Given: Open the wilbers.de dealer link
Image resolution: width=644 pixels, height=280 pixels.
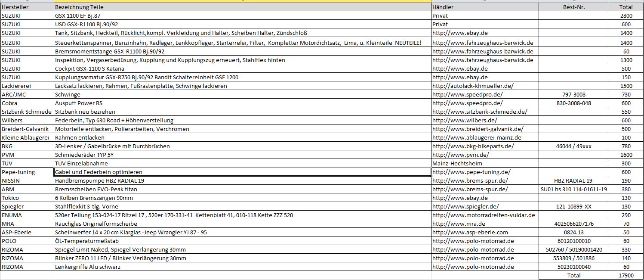Looking at the screenshot, I should click(x=464, y=121).
